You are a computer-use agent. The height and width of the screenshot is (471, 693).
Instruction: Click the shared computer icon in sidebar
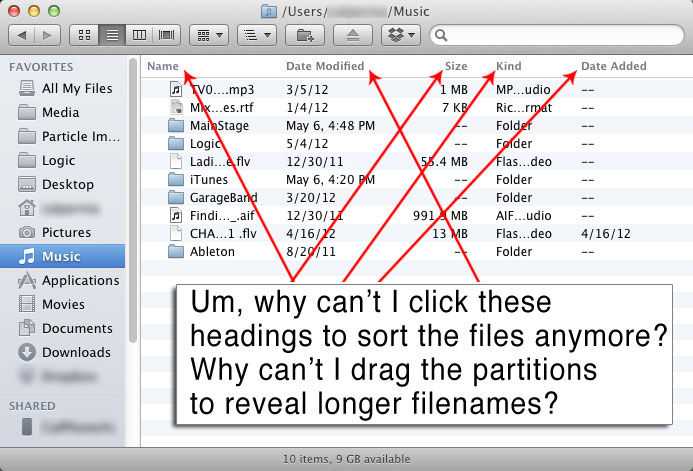pos(27,427)
